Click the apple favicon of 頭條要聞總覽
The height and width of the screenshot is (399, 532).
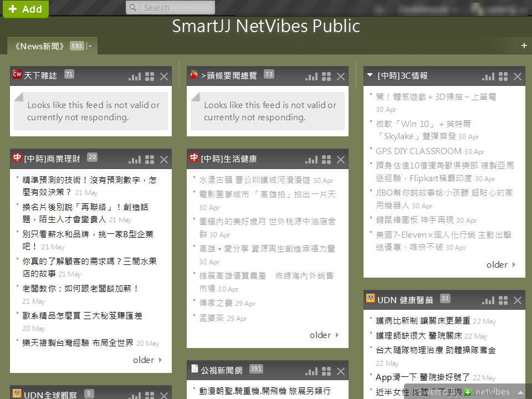coord(194,74)
